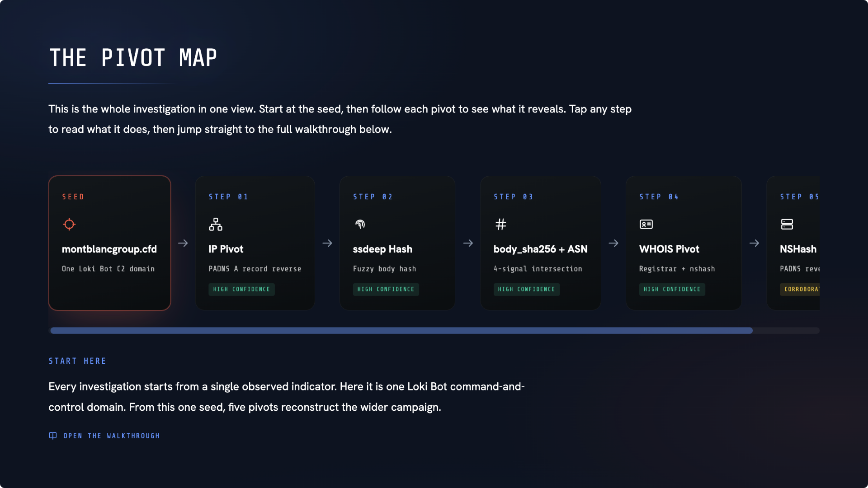This screenshot has width=868, height=488.
Task: Select the NSHash step card
Action: click(793, 243)
